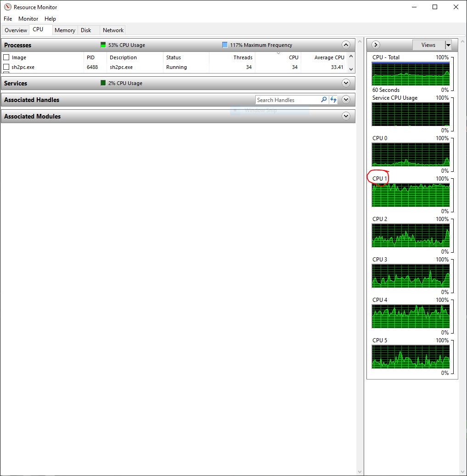Click the CPU 3 usage graph

411,276
